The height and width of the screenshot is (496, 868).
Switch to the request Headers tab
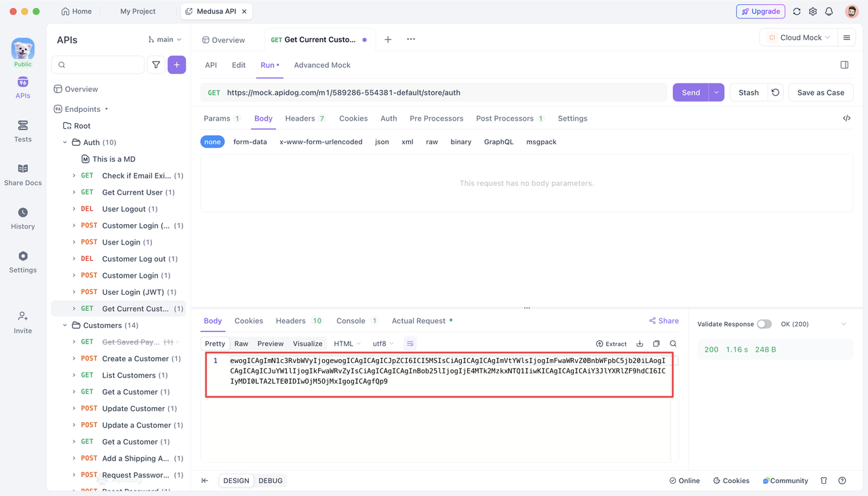305,119
